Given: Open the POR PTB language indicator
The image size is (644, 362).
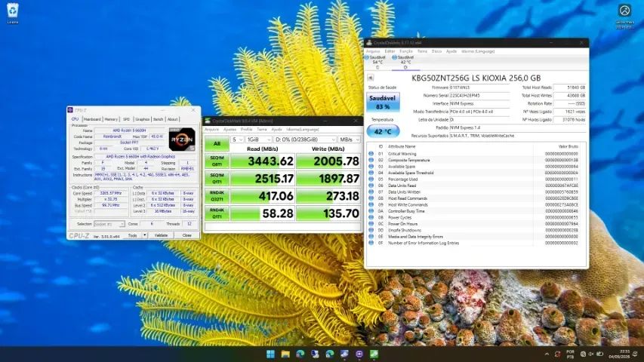Looking at the screenshot, I should click(571, 354).
